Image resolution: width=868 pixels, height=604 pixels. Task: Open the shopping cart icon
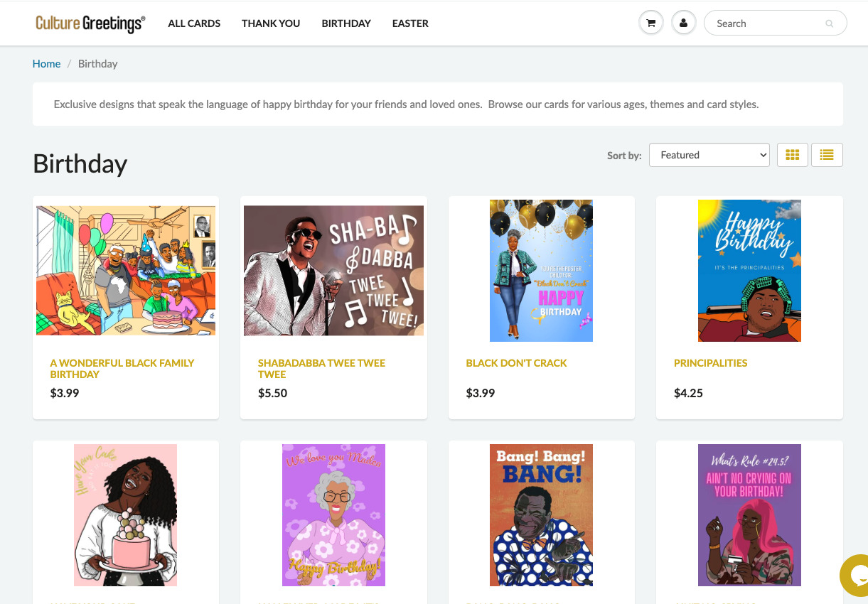coord(650,23)
